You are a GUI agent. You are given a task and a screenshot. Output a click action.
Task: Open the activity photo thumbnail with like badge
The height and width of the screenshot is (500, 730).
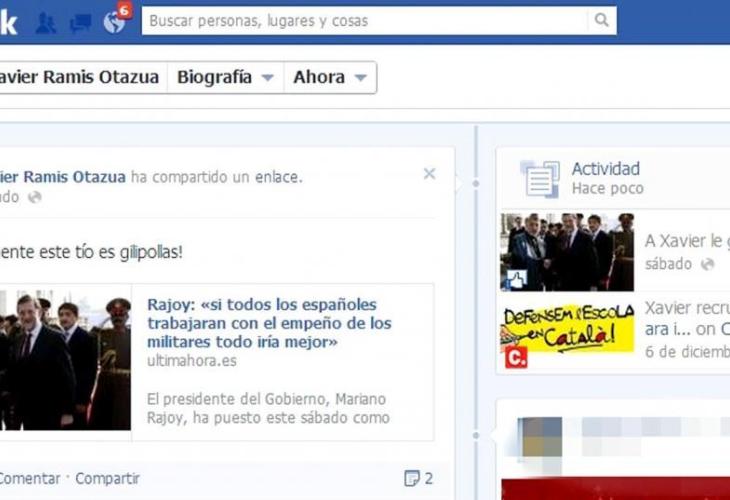[x=567, y=252]
